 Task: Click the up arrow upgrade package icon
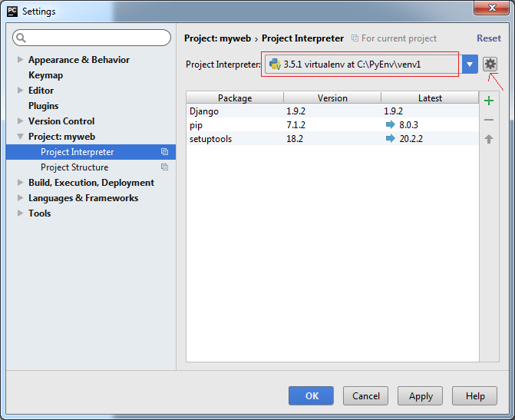click(489, 139)
